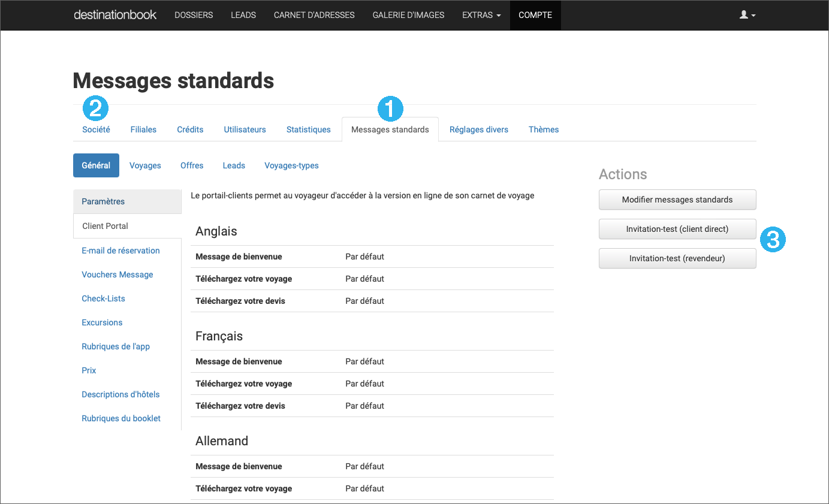
Task: Open the Dossiers menu item
Action: [194, 15]
